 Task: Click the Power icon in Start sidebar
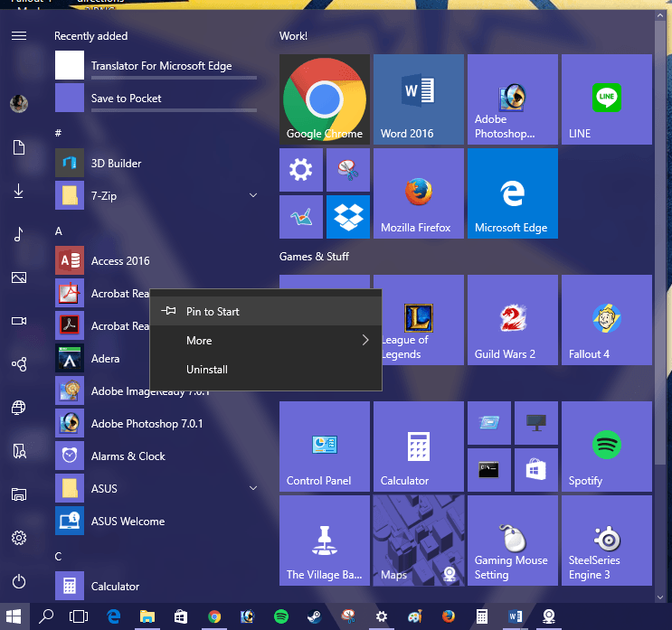coord(19,582)
